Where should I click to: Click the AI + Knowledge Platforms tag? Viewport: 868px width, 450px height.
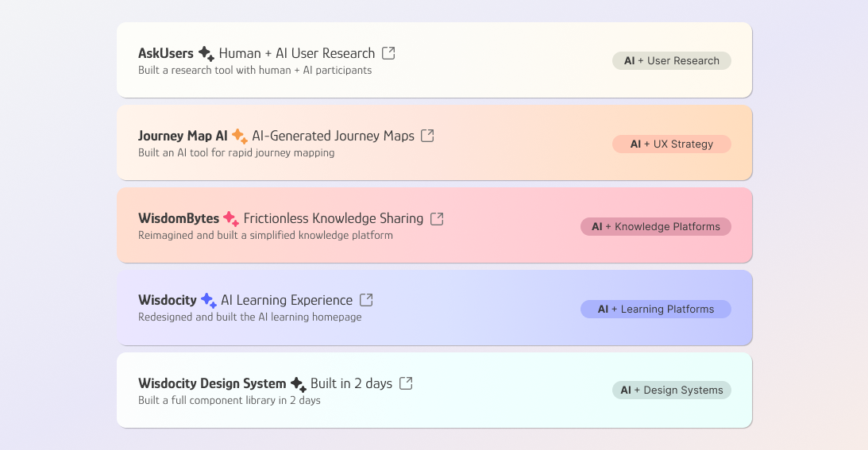point(655,227)
